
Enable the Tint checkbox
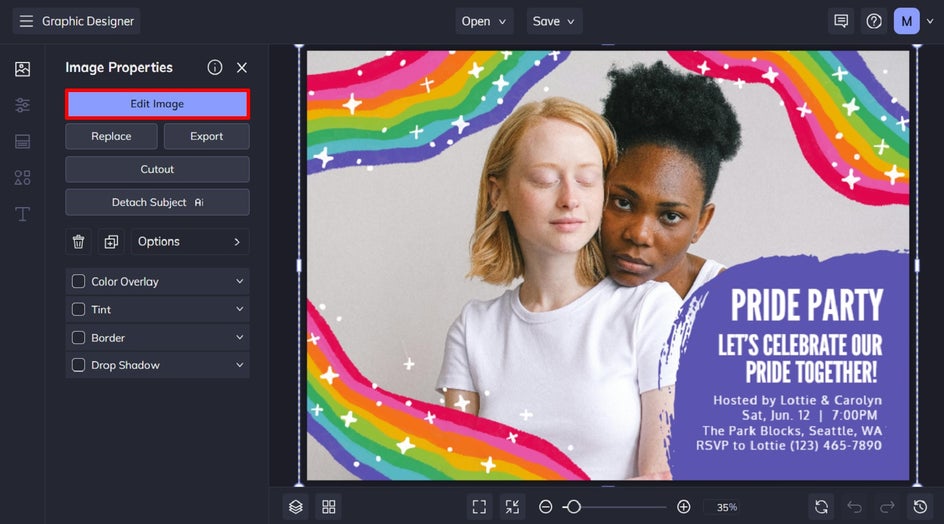click(x=79, y=310)
